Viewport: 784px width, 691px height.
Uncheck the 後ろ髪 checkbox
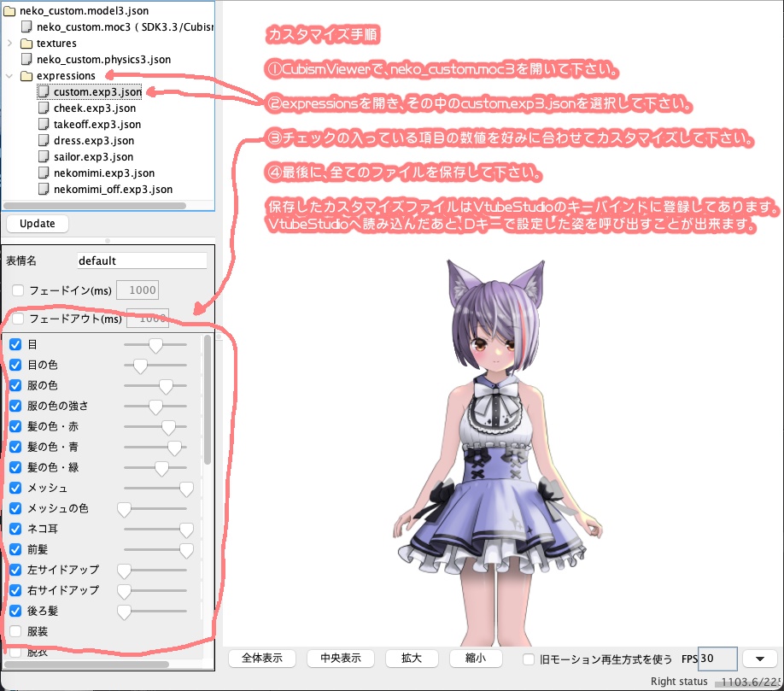click(x=15, y=611)
